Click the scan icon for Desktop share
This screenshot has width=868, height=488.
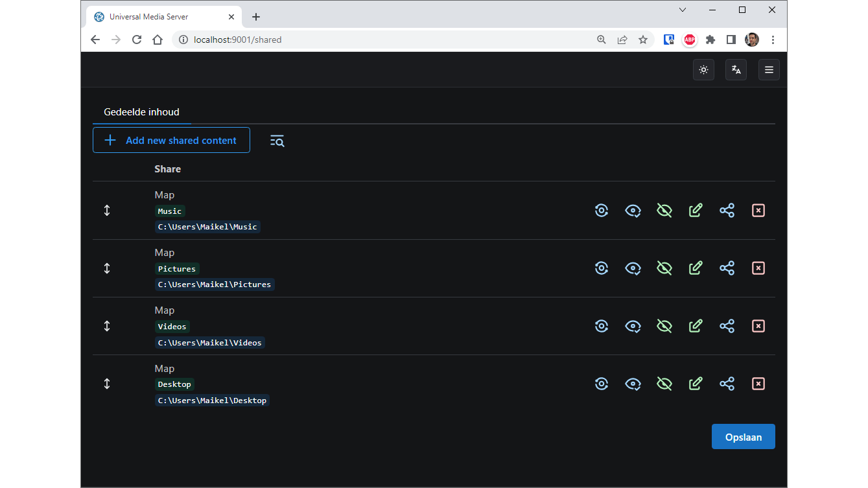point(602,384)
